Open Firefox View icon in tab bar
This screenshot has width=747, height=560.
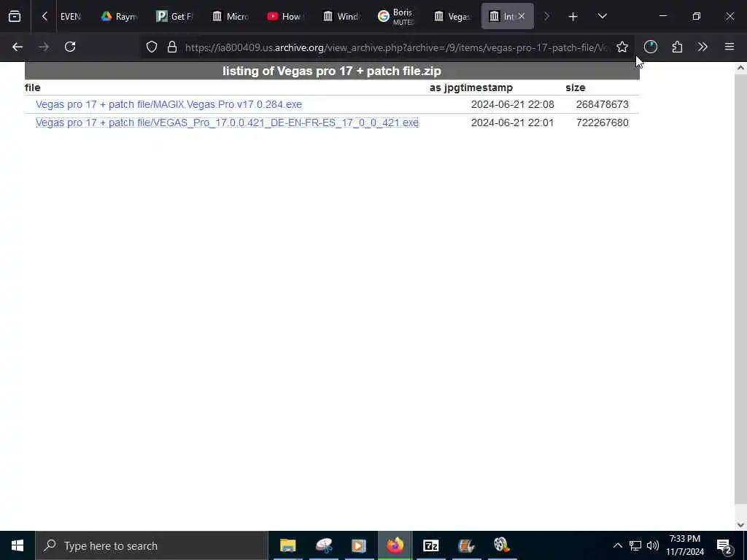click(15, 17)
